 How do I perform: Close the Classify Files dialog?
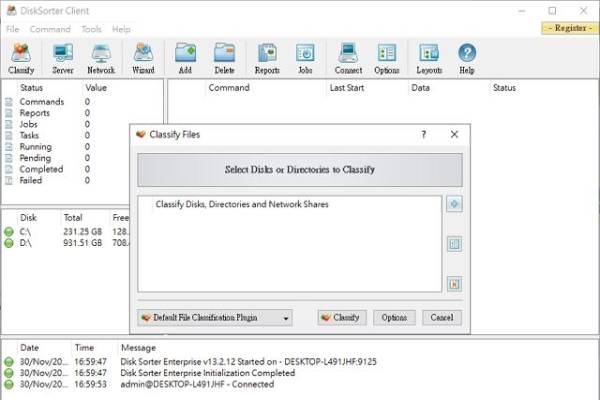[x=454, y=134]
